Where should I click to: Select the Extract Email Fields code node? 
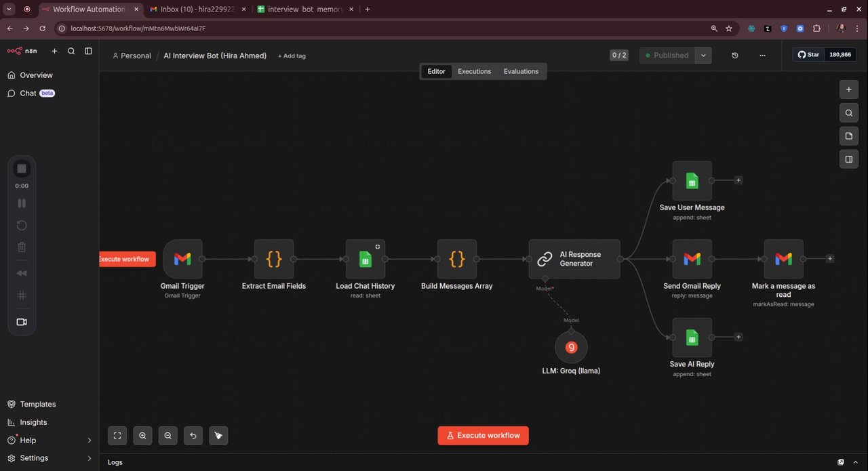274,259
